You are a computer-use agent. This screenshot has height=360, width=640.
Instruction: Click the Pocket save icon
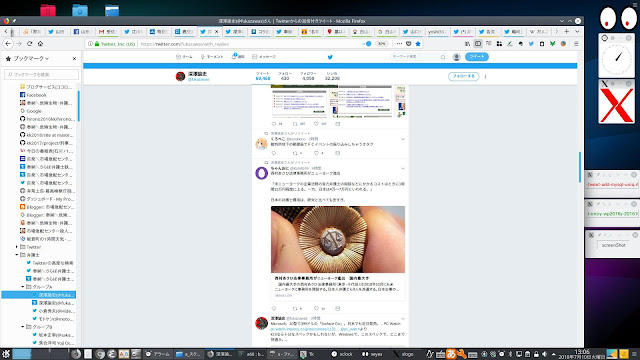[409, 44]
